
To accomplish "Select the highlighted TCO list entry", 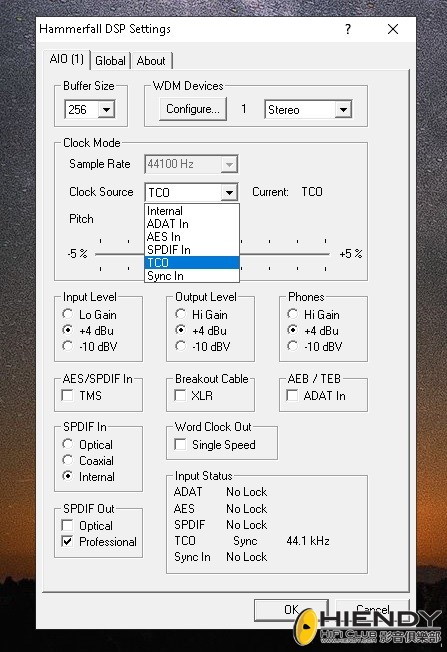I will pyautogui.click(x=192, y=262).
